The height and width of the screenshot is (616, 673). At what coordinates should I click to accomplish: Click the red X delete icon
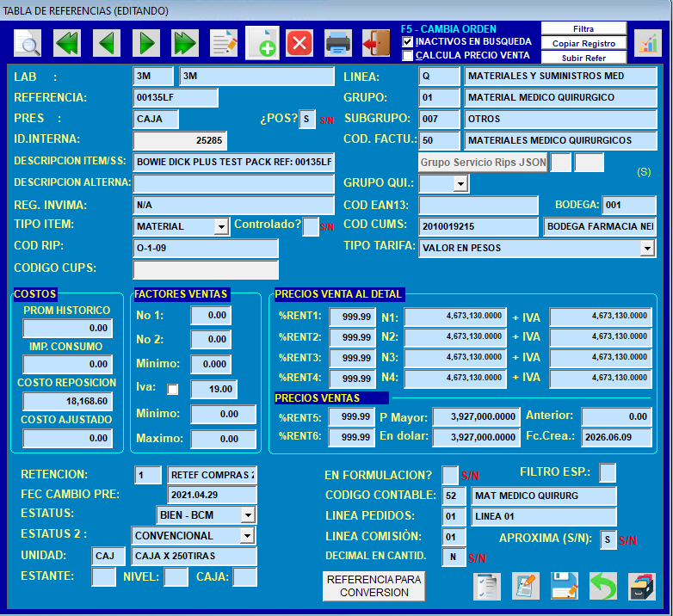[299, 43]
